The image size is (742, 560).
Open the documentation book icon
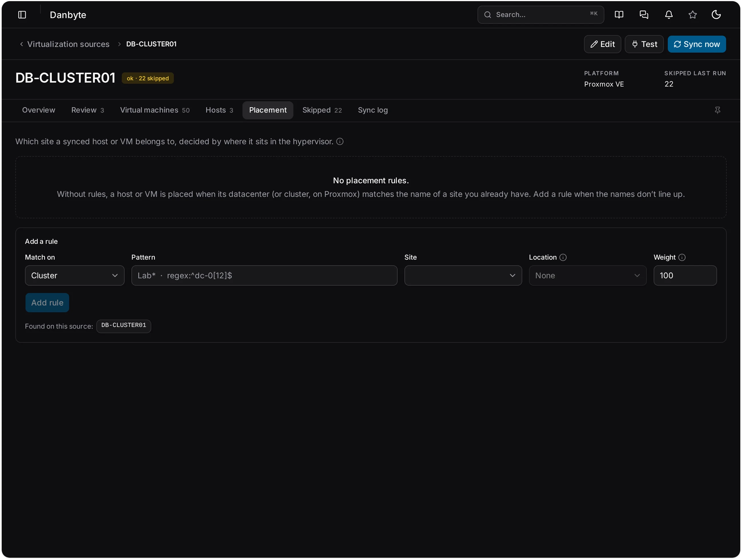(618, 15)
